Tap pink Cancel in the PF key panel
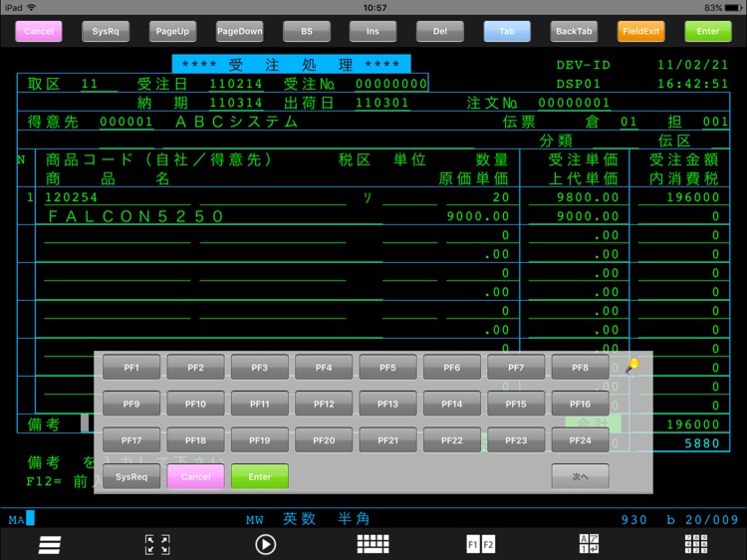This screenshot has height=560, width=747. point(195,476)
